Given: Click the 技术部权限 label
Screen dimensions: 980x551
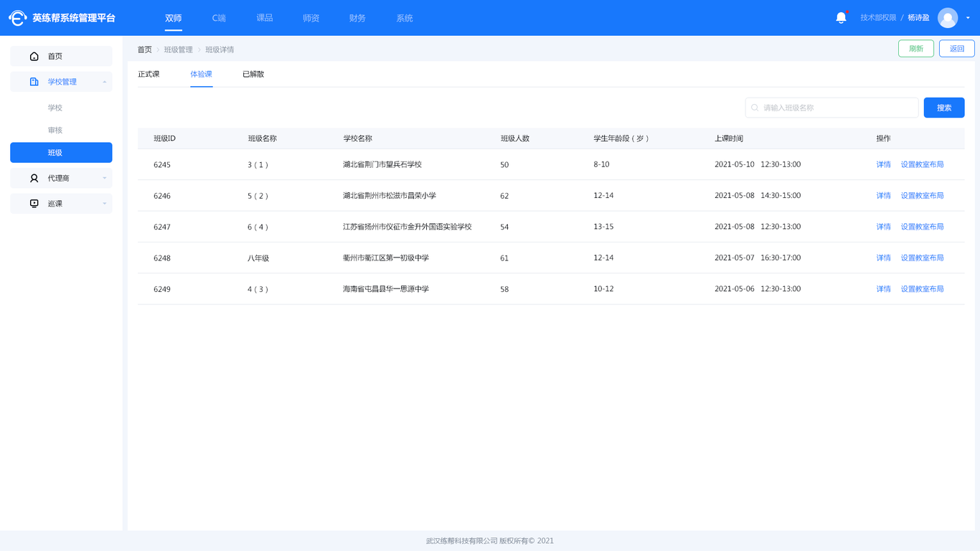Looking at the screenshot, I should [878, 18].
